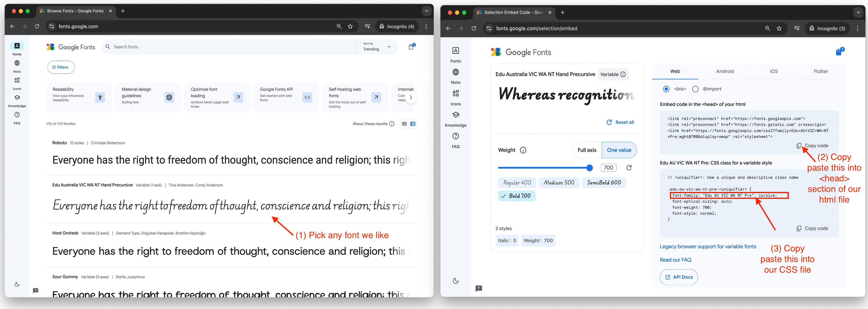
Task: Send feedback icon in Browse Fonts window
Action: pos(35,290)
